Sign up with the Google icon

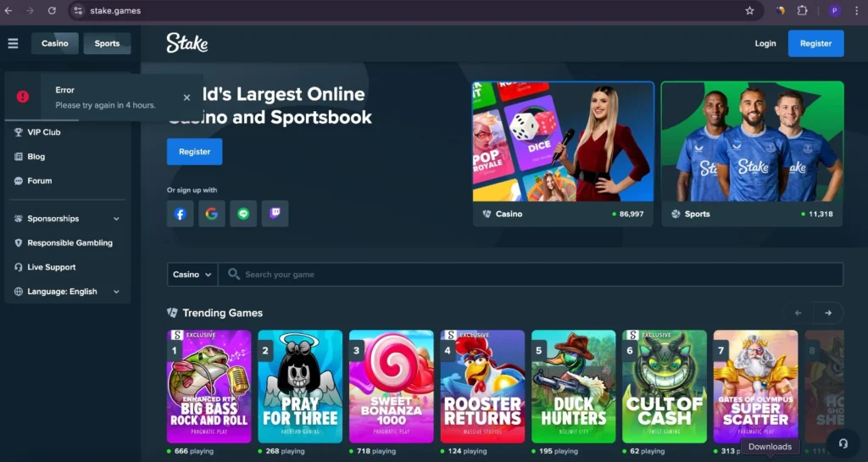pyautogui.click(x=212, y=214)
